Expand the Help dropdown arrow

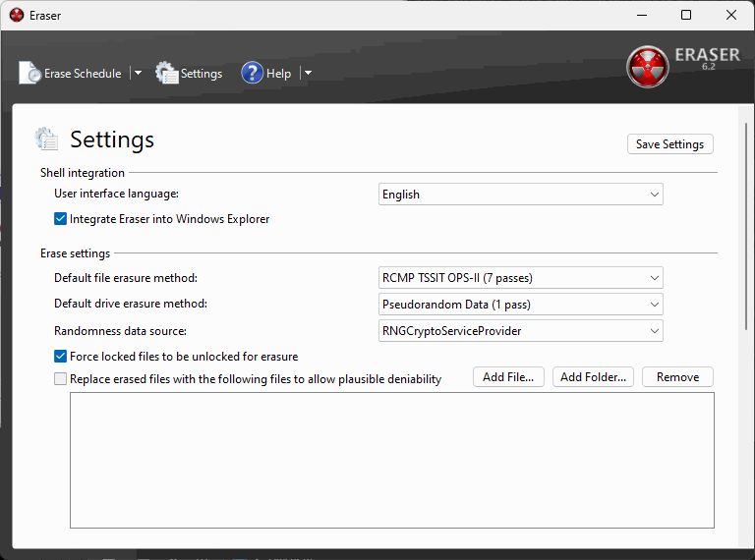[308, 73]
